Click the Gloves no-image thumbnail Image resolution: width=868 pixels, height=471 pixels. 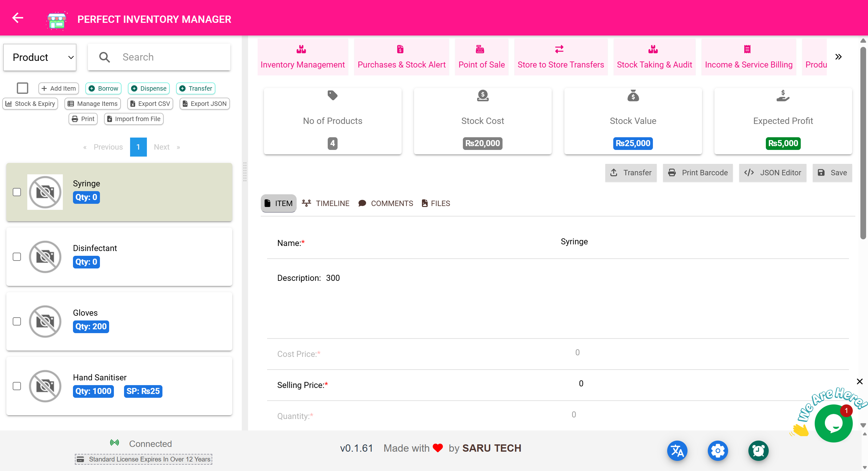pos(45,321)
